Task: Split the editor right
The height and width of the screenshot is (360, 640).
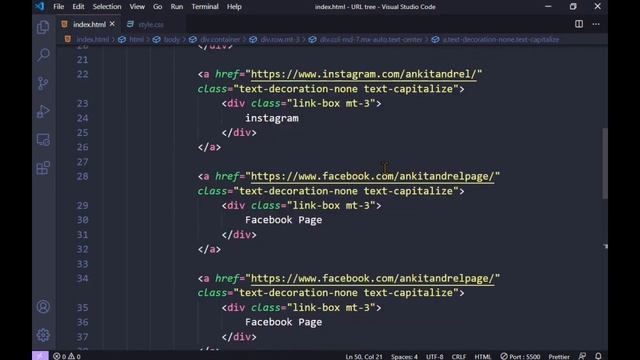Action: 579,24
